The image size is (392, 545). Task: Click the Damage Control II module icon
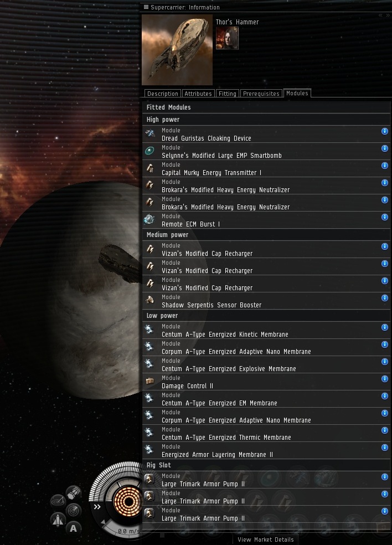coord(150,381)
